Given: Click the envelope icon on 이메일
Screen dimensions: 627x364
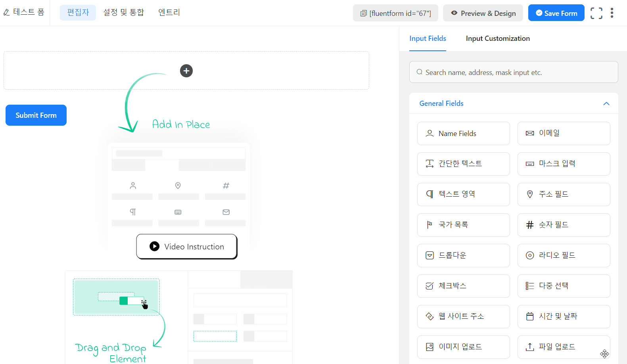Looking at the screenshot, I should click(x=530, y=133).
